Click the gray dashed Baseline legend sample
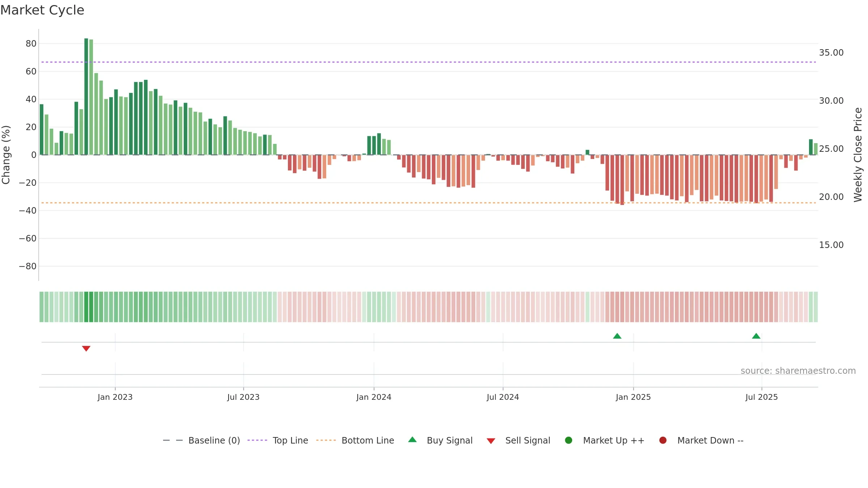 [x=173, y=440]
